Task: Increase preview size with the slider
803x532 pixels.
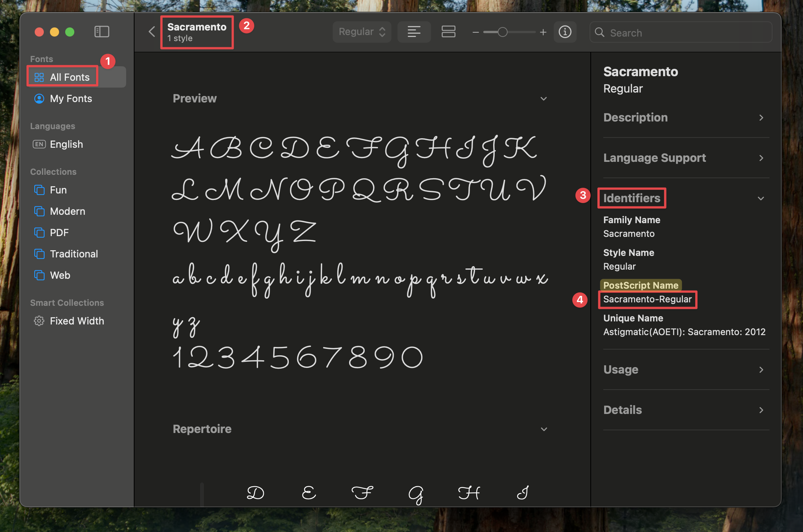Action: [x=543, y=32]
